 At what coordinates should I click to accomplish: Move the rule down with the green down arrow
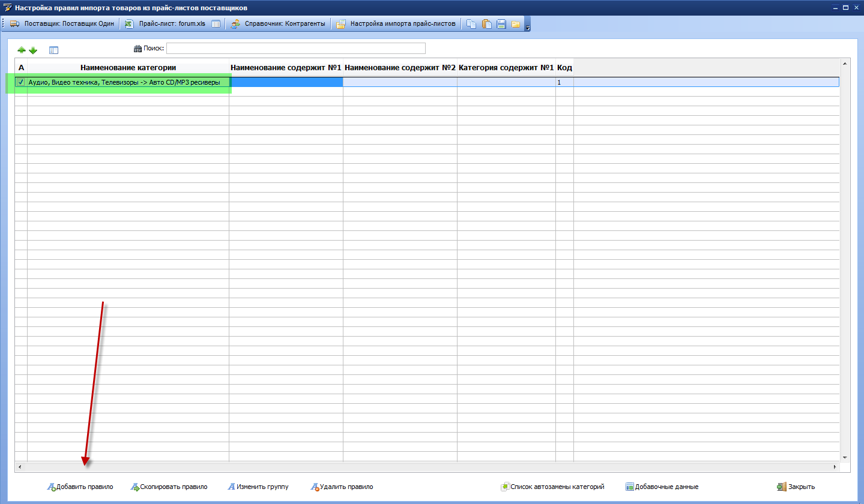click(33, 50)
